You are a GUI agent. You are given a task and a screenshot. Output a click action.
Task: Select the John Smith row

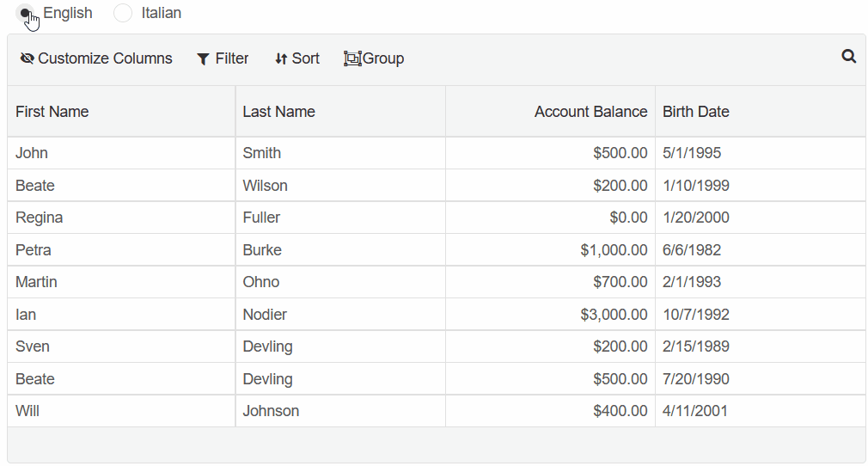pyautogui.click(x=437, y=153)
